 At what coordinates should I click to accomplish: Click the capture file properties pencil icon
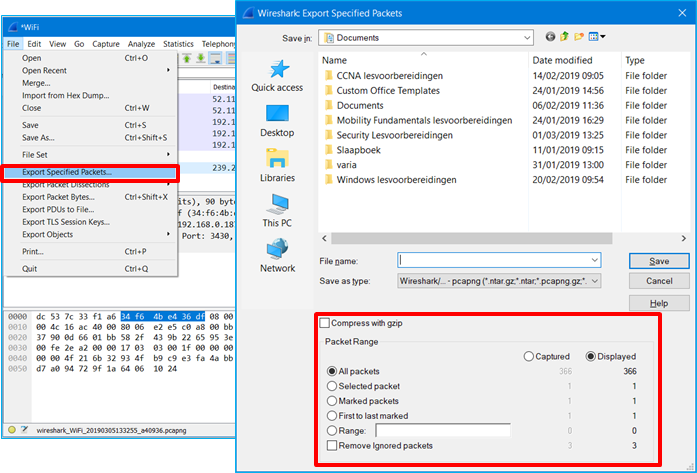tap(24, 430)
